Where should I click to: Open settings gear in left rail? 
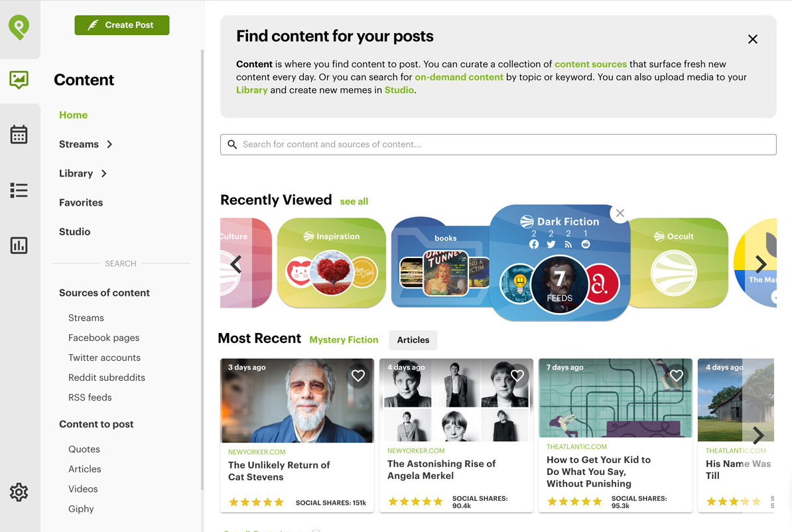coord(19,492)
